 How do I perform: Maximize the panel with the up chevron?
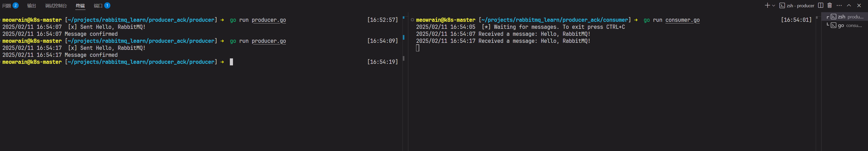(849, 5)
